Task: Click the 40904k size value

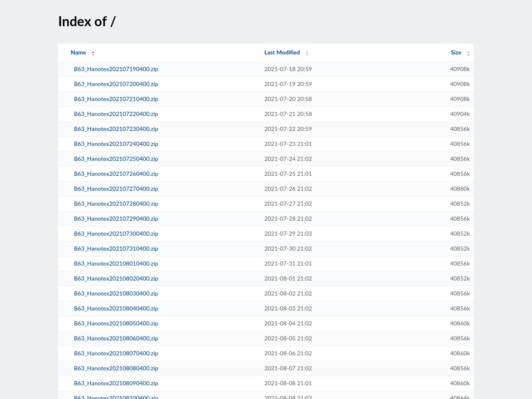Action: [460, 114]
